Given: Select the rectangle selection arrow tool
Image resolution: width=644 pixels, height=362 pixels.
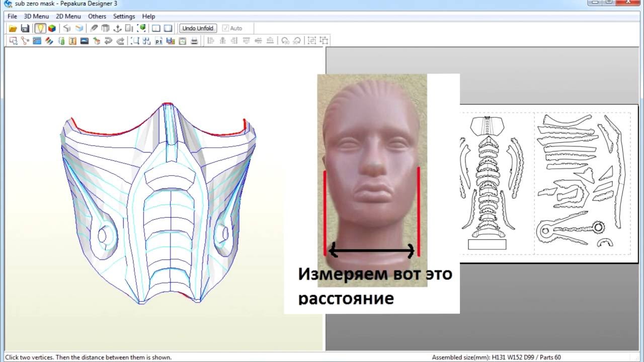Looking at the screenshot, I should click(13, 41).
